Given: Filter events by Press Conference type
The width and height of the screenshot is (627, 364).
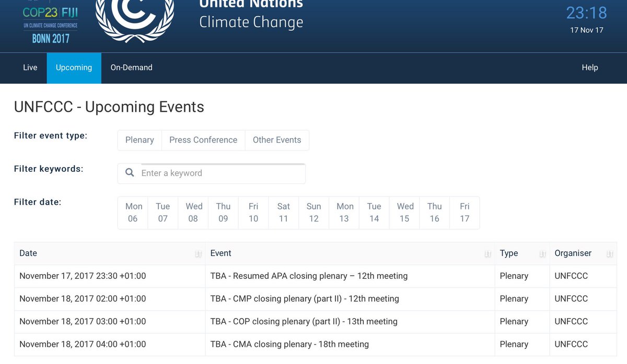Looking at the screenshot, I should pyautogui.click(x=203, y=140).
